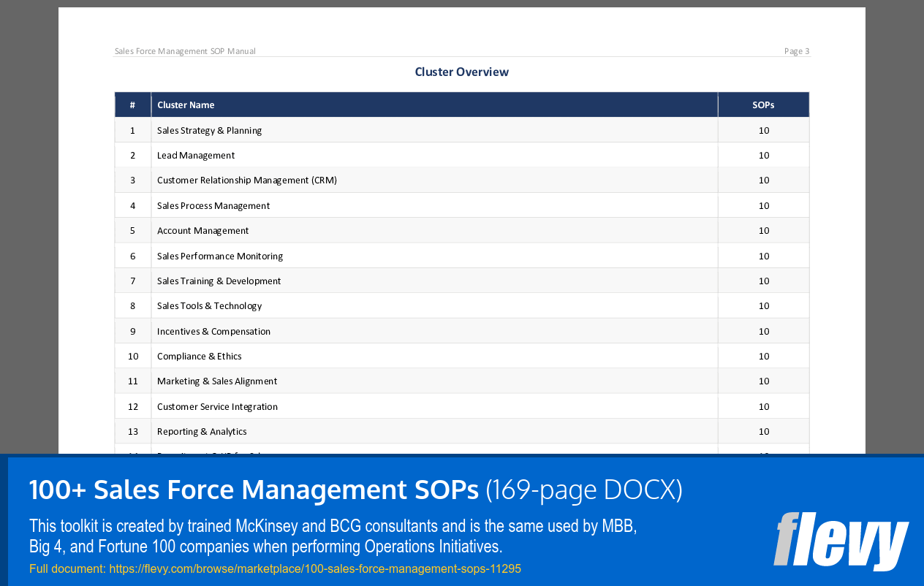Click the 'Sales Process Management' cell
This screenshot has width=924, height=586.
213,205
